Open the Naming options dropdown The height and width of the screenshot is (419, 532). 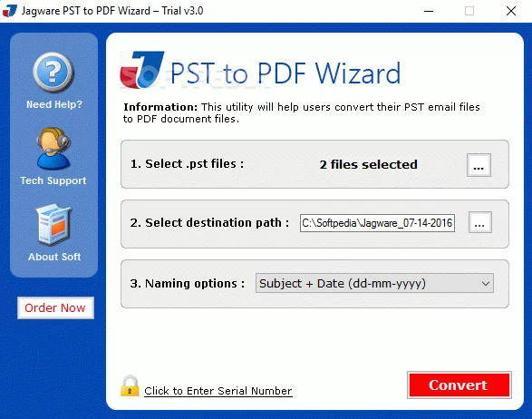click(x=374, y=283)
